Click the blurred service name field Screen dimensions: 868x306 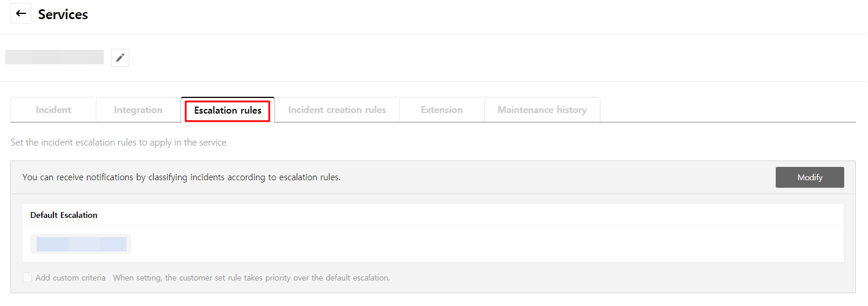(x=55, y=57)
